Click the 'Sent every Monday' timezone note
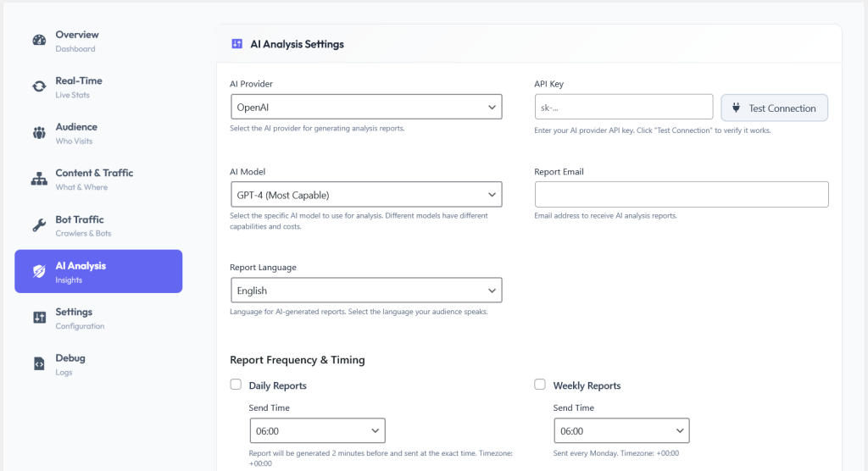Viewport: 868px width, 471px height. pyautogui.click(x=615, y=452)
